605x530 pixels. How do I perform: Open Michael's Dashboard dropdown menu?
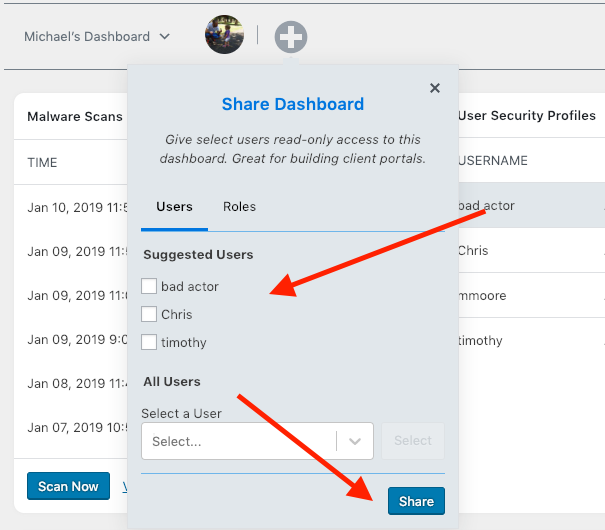click(x=97, y=37)
